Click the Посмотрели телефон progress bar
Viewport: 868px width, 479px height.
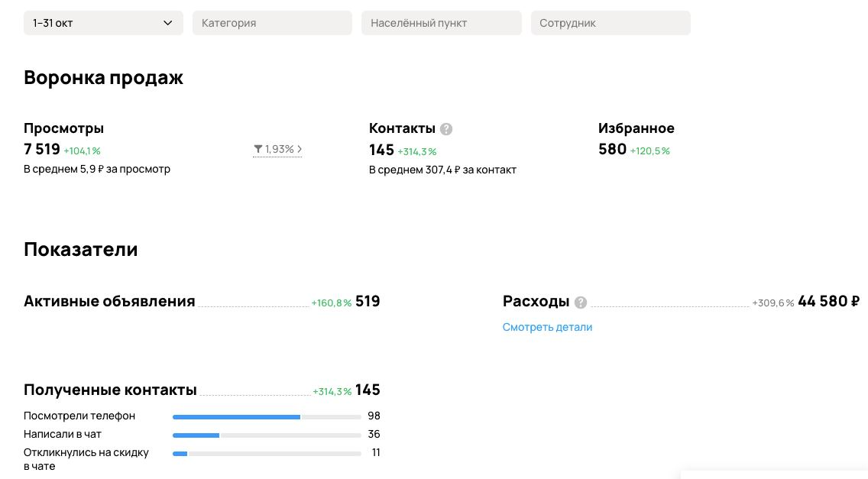pos(267,416)
